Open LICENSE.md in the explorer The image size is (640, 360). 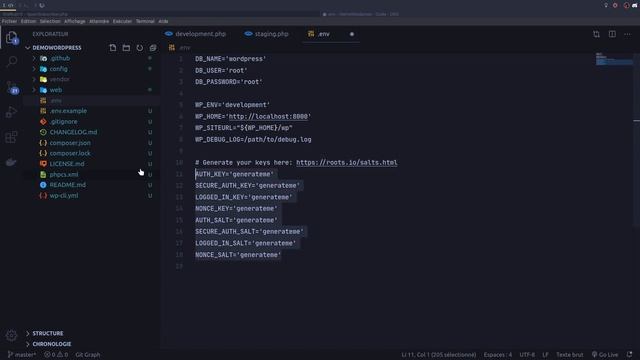[x=67, y=164]
